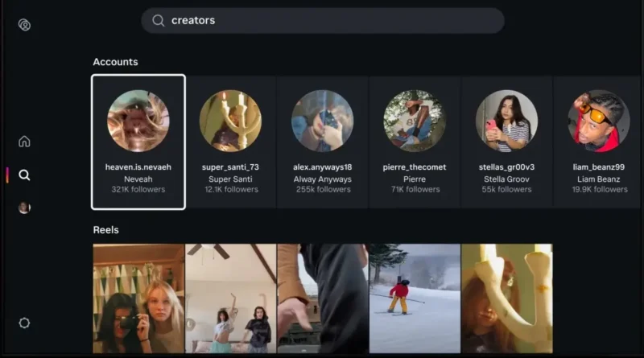Image resolution: width=644 pixels, height=358 pixels.
Task: Click the Instagram logo icon at top left
Action: pos(24,25)
